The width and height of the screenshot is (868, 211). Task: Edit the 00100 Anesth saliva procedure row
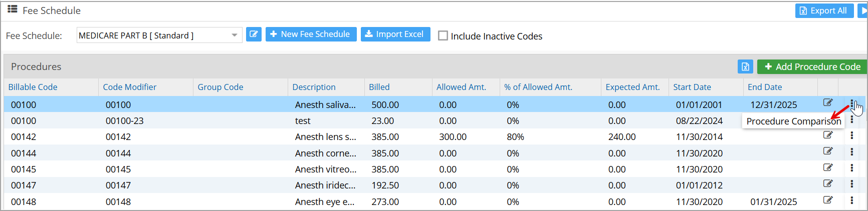[828, 103]
